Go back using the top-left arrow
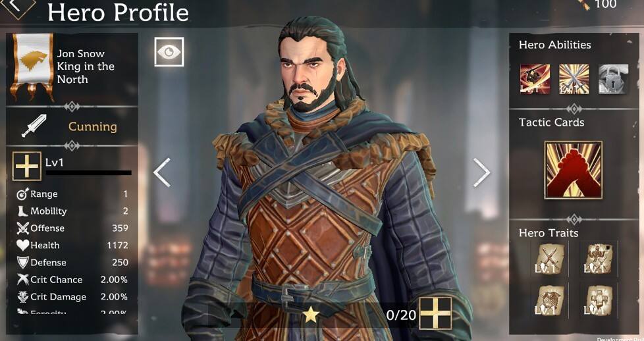Image resolution: width=644 pixels, height=341 pixels. (16, 6)
